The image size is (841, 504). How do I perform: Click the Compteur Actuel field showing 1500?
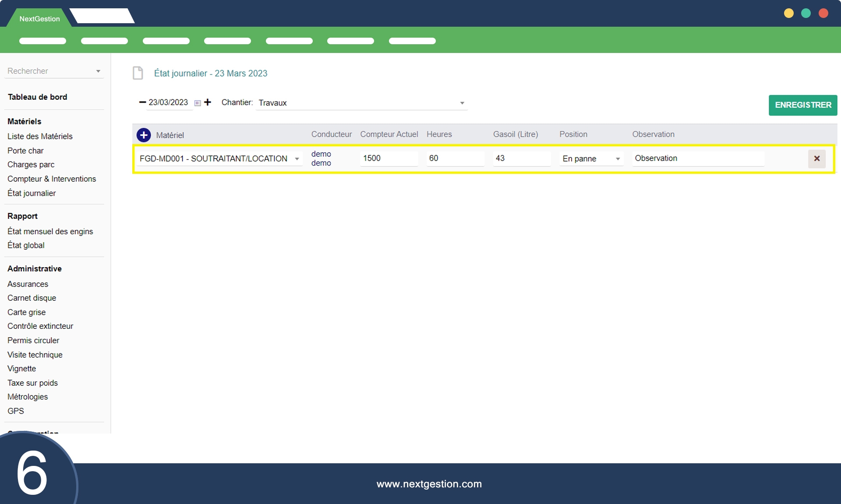(x=389, y=158)
